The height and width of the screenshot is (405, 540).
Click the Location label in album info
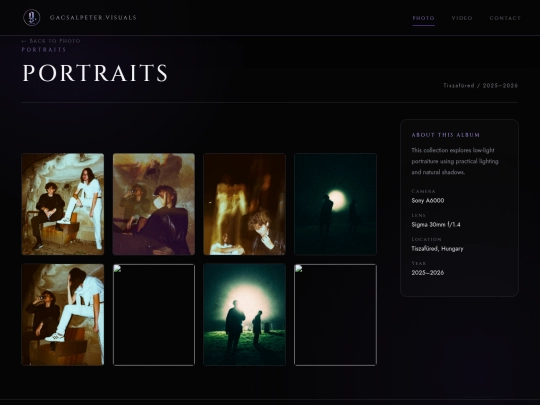click(426, 239)
